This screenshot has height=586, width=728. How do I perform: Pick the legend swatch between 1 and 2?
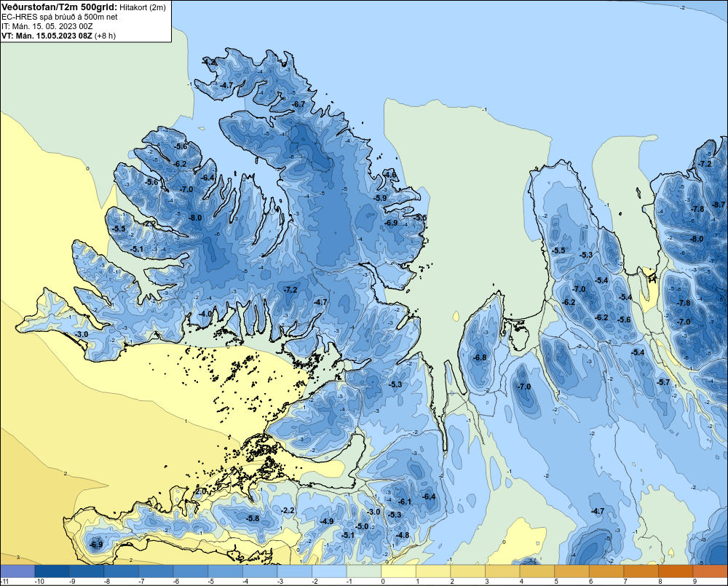tap(433, 571)
